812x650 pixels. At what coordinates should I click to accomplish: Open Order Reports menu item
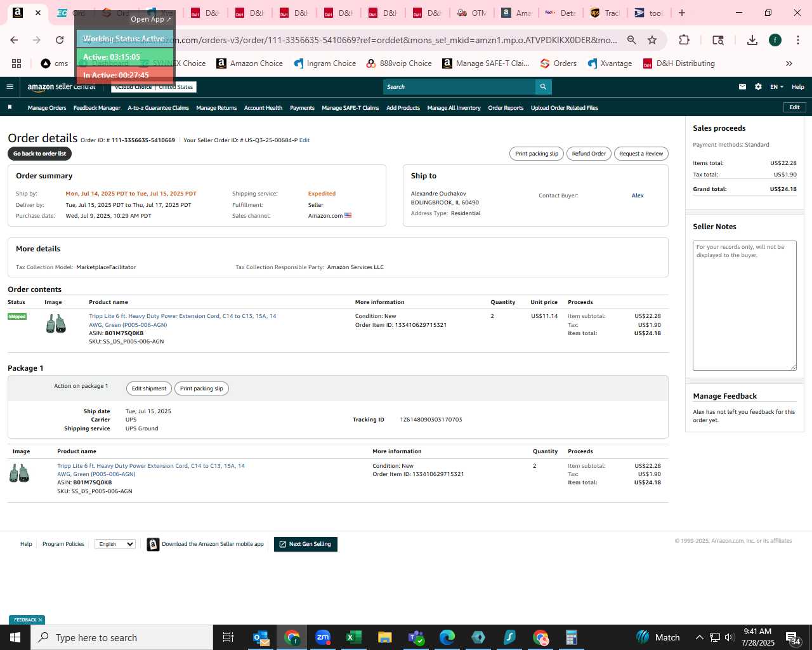(506, 108)
